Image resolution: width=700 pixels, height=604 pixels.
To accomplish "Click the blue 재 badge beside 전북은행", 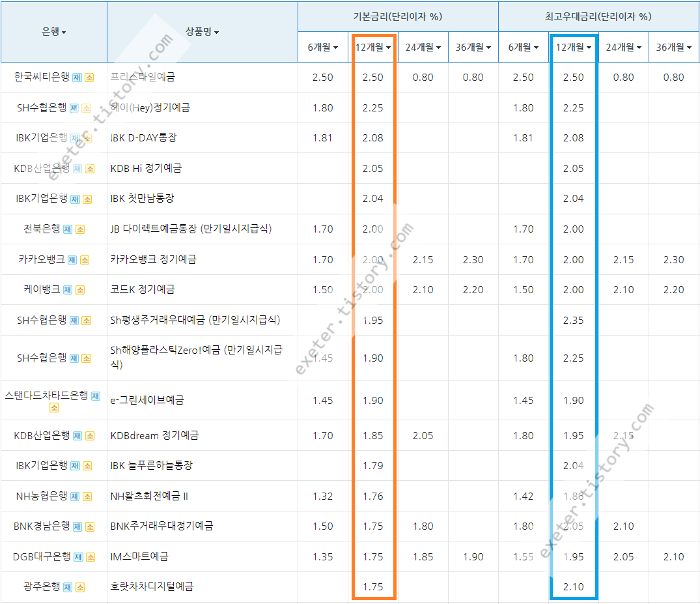I will [68, 229].
